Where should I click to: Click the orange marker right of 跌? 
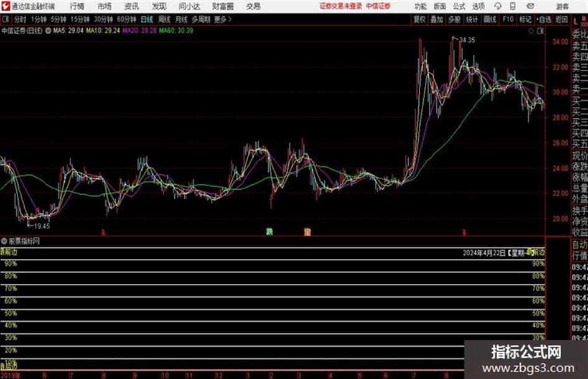click(307, 232)
